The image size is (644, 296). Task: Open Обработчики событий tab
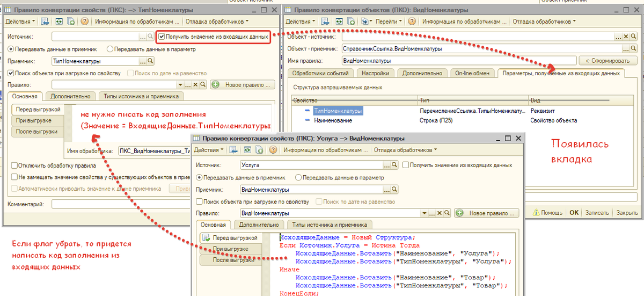tap(321, 73)
